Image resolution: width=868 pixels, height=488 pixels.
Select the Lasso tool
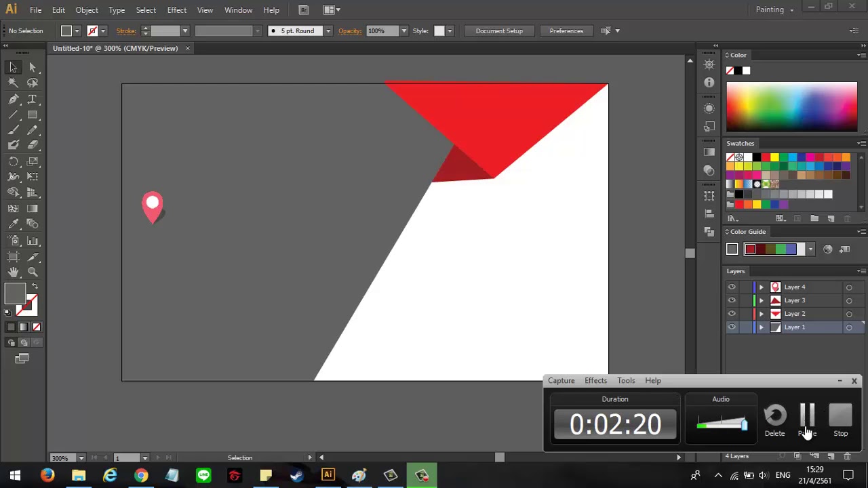(x=33, y=83)
